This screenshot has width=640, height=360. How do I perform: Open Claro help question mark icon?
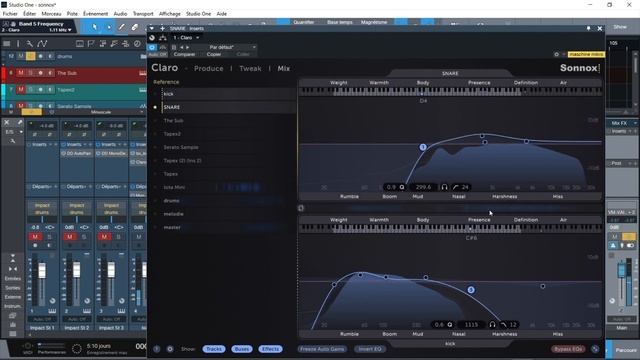click(156, 349)
